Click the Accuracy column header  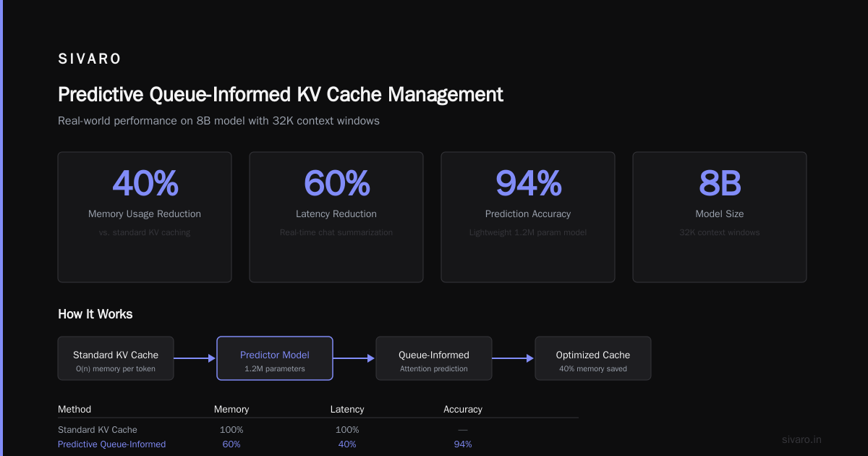tap(463, 409)
